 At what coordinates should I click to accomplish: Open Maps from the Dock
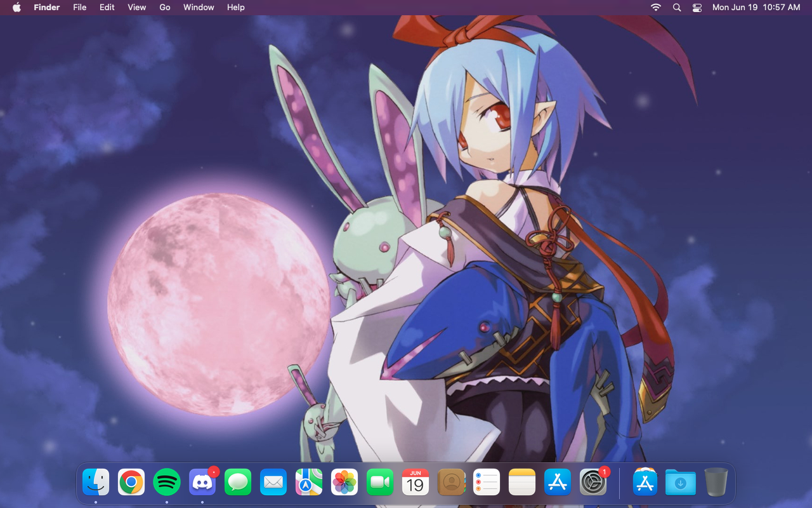309,483
